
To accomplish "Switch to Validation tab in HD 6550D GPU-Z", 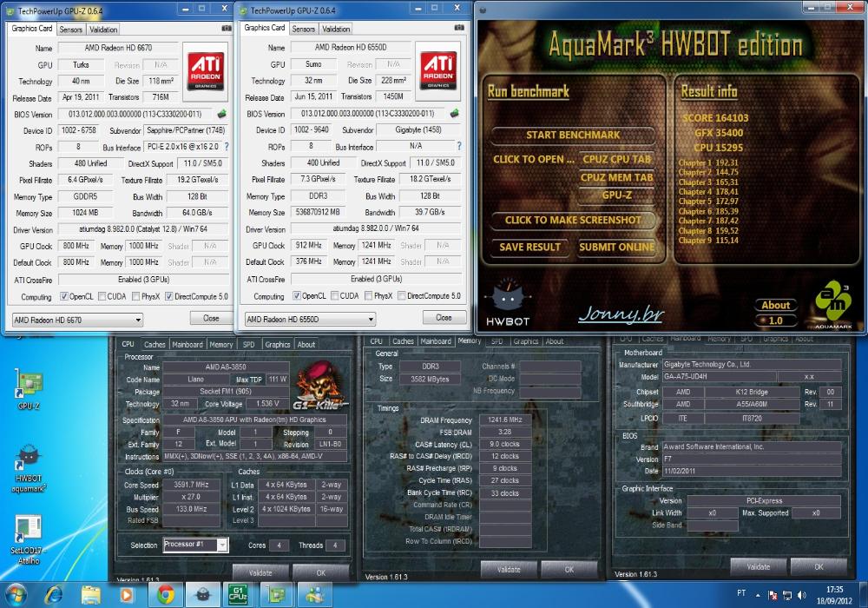I will click(336, 29).
